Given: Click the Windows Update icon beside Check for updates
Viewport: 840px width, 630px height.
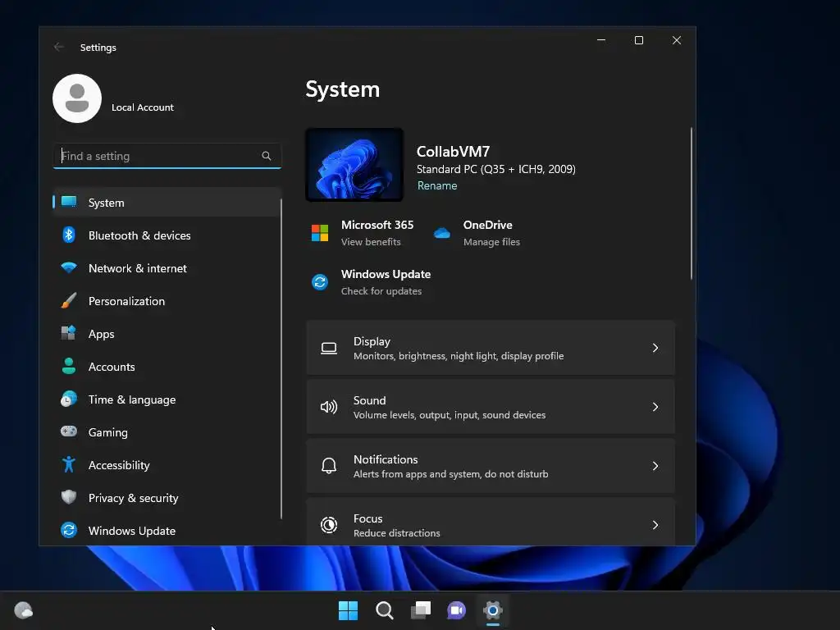Looking at the screenshot, I should click(x=320, y=282).
